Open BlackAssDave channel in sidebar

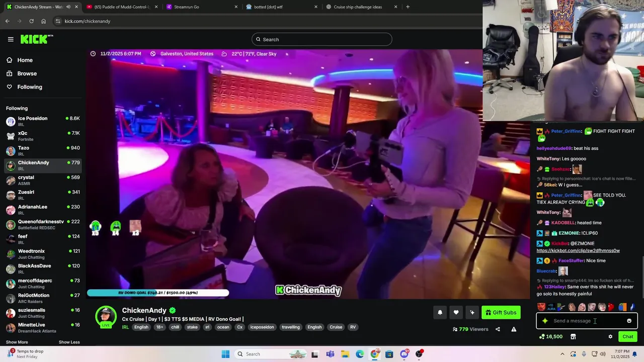[x=43, y=268]
